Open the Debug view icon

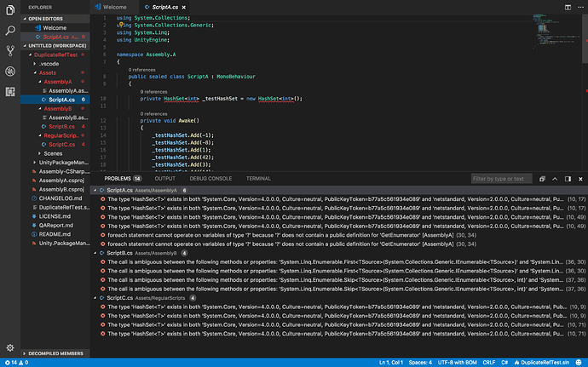9,73
